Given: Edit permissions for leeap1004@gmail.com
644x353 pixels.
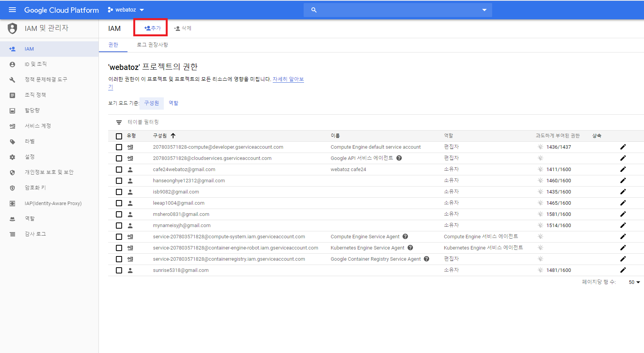Looking at the screenshot, I should pos(623,203).
